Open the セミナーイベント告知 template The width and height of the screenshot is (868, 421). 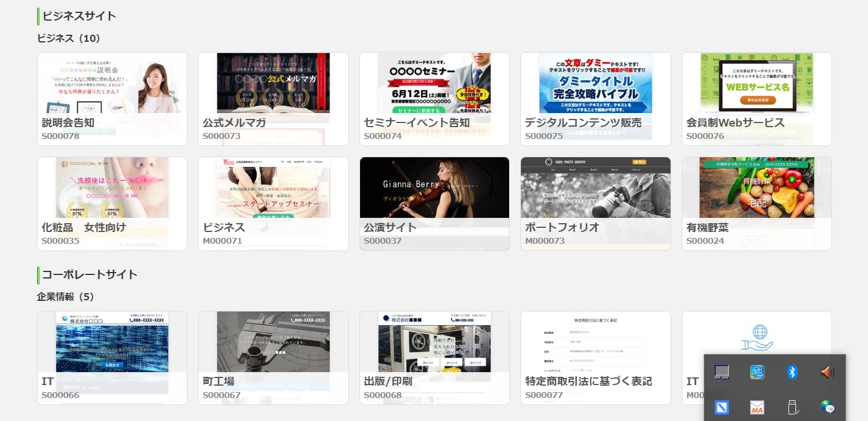coord(434,98)
